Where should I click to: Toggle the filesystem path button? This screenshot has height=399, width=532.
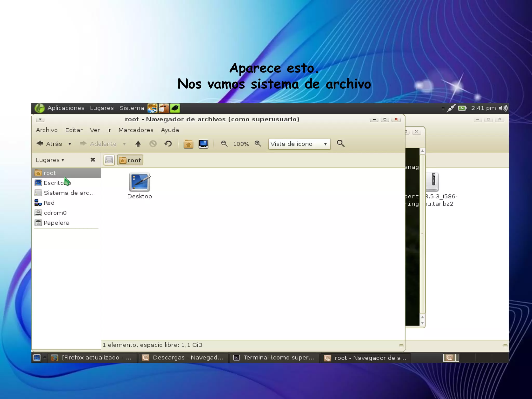point(109,160)
